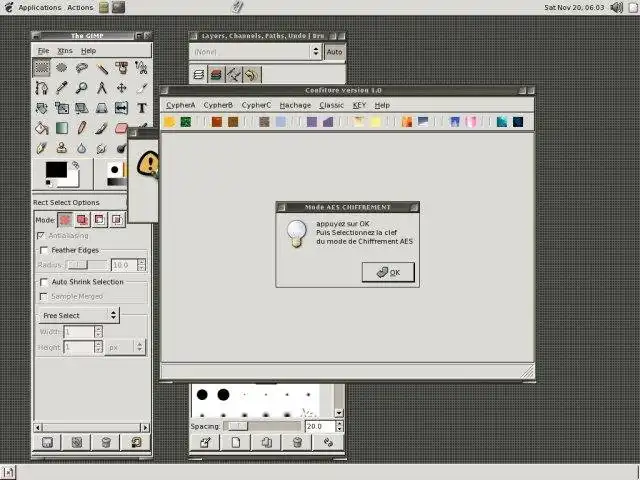Select the Intelligent Scissors tool
This screenshot has width=640, height=480.
[141, 68]
